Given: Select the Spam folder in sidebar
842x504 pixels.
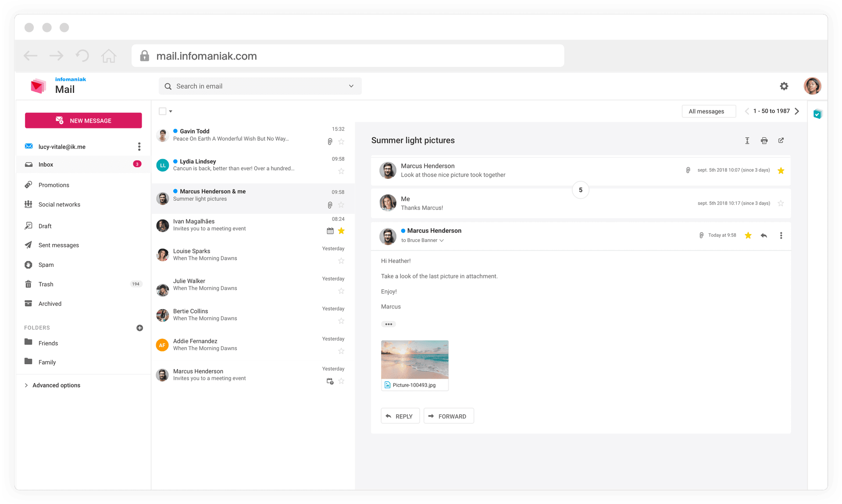Looking at the screenshot, I should pos(47,264).
